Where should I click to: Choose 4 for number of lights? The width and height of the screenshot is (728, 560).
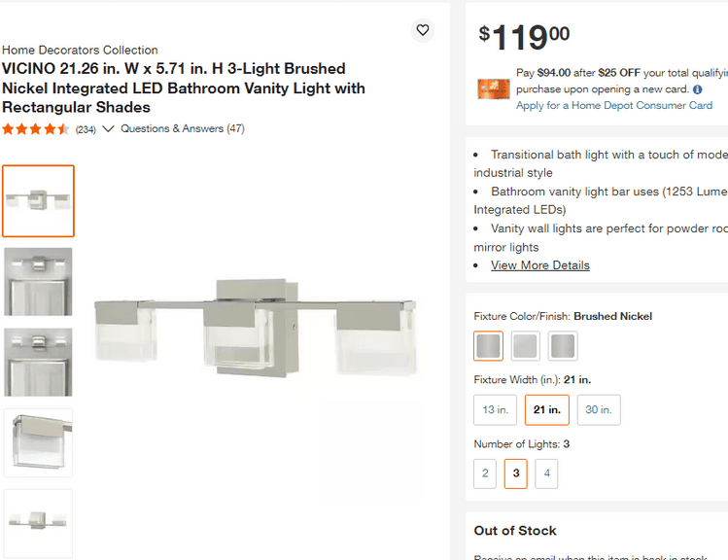point(546,473)
